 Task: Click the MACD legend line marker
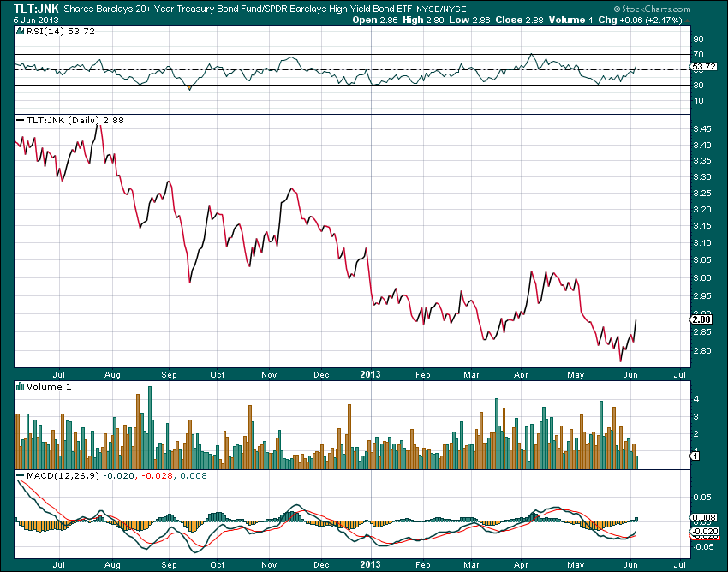(x=20, y=476)
